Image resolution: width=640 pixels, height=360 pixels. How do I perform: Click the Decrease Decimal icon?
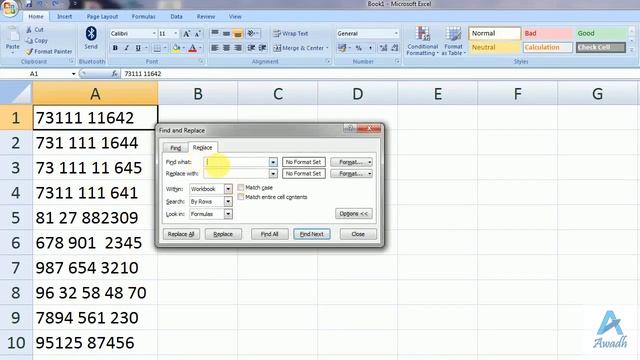point(394,48)
